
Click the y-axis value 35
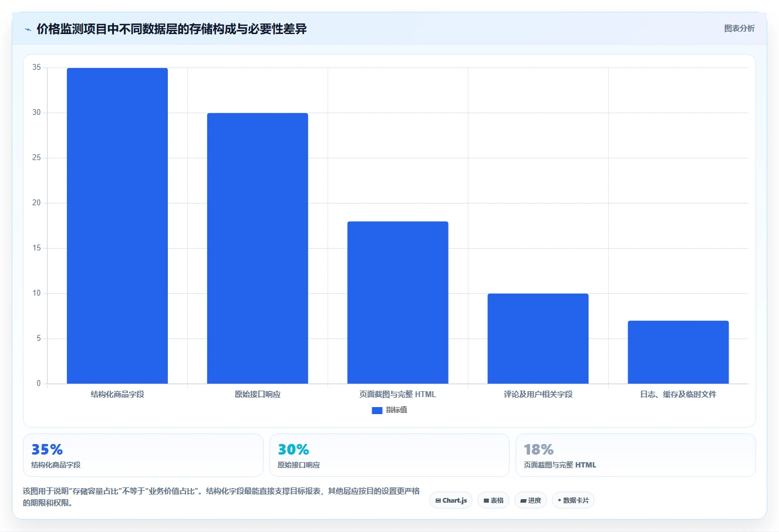tap(37, 67)
